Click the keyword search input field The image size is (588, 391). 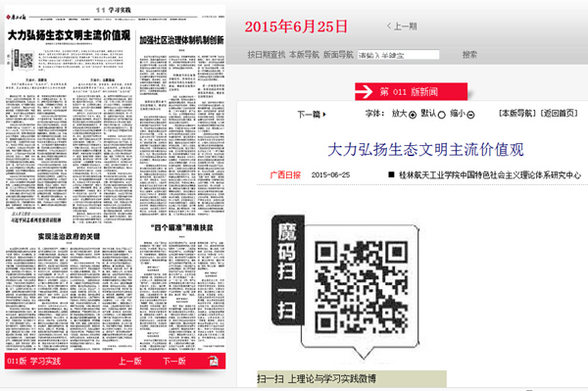(x=398, y=55)
